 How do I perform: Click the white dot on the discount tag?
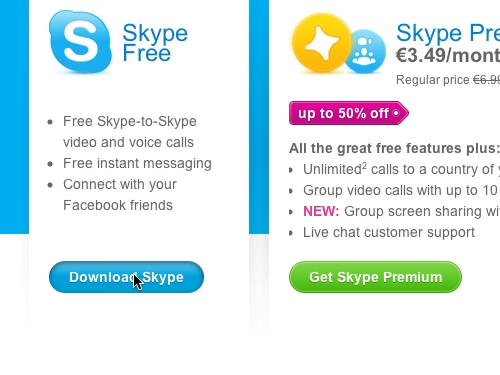pos(396,113)
